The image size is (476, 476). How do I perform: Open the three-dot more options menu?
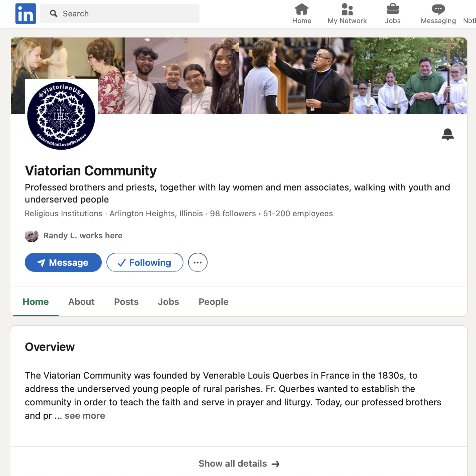pyautogui.click(x=198, y=262)
